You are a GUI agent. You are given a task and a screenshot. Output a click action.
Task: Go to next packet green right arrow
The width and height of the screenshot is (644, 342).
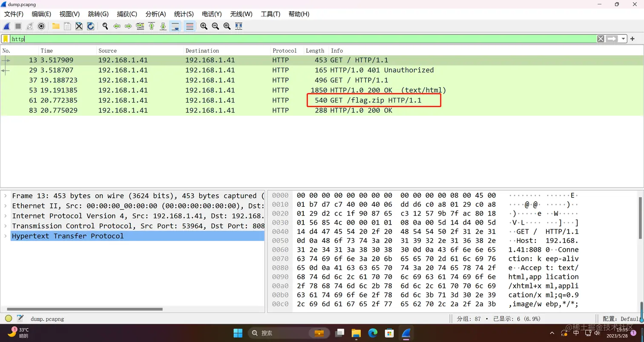click(128, 26)
